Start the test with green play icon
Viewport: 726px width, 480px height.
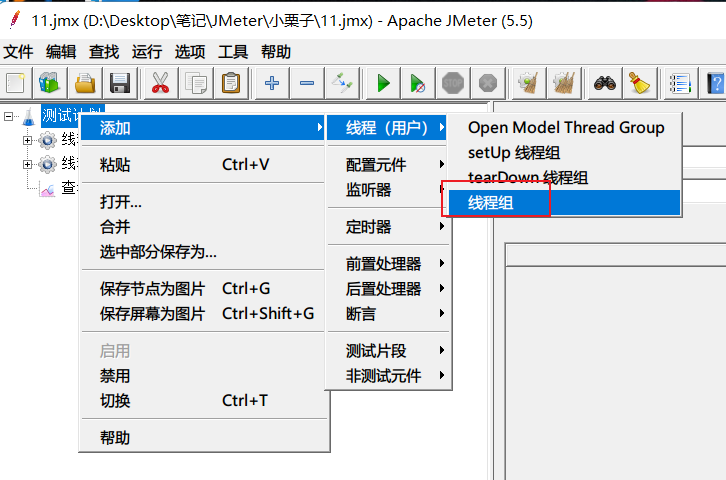pyautogui.click(x=383, y=83)
